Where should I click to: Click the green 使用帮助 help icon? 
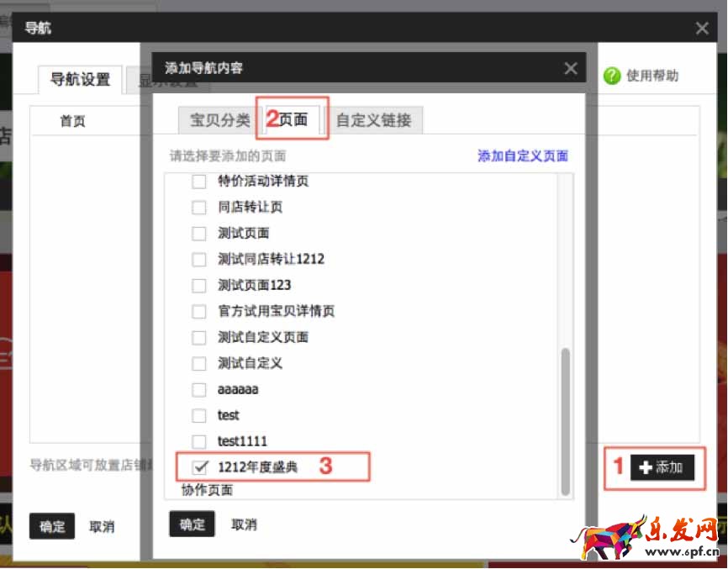(x=612, y=76)
